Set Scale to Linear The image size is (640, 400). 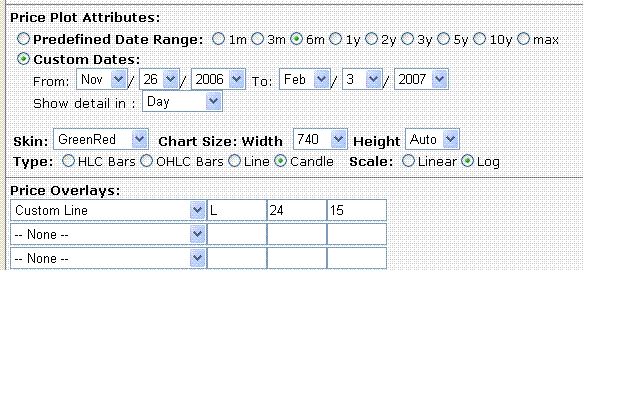click(x=408, y=161)
